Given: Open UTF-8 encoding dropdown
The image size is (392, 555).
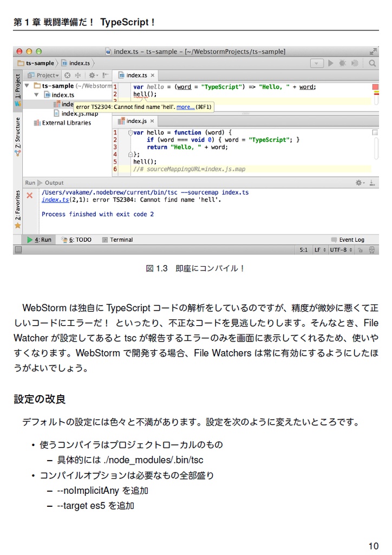Looking at the screenshot, I should [x=341, y=250].
